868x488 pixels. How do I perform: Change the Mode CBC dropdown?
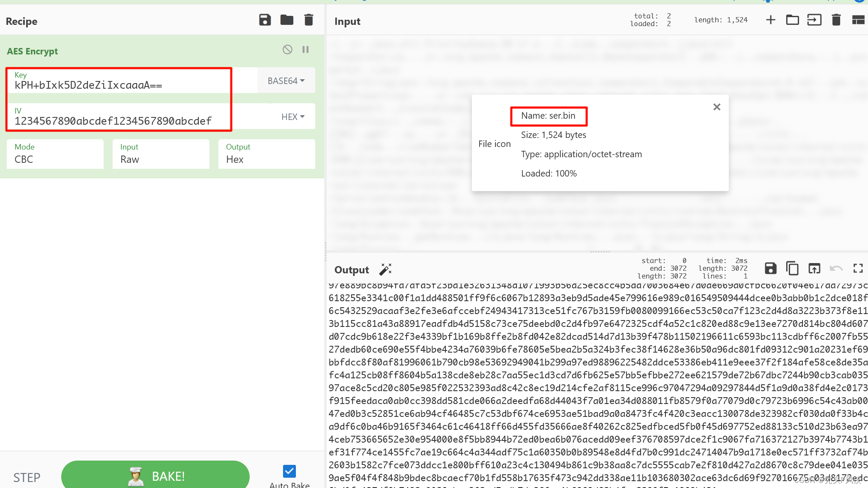pos(55,154)
